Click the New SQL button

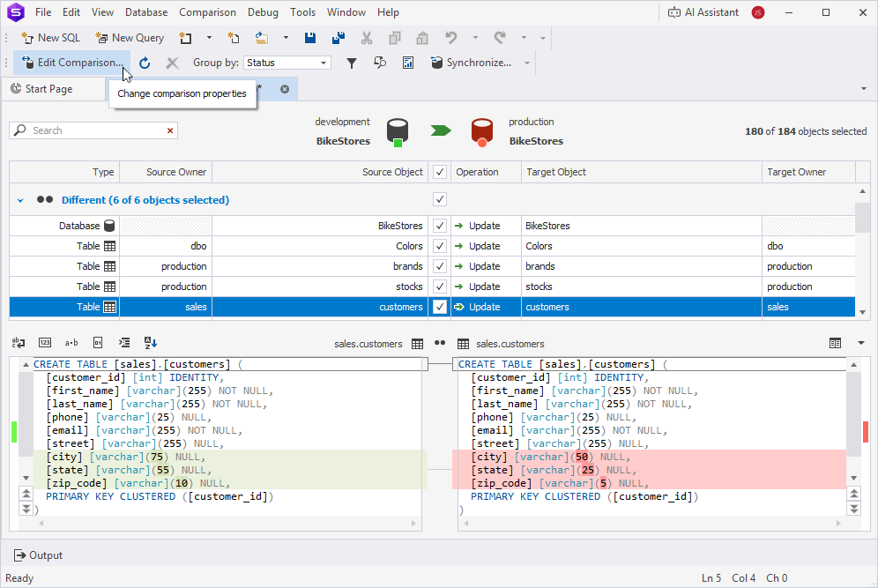(x=50, y=37)
